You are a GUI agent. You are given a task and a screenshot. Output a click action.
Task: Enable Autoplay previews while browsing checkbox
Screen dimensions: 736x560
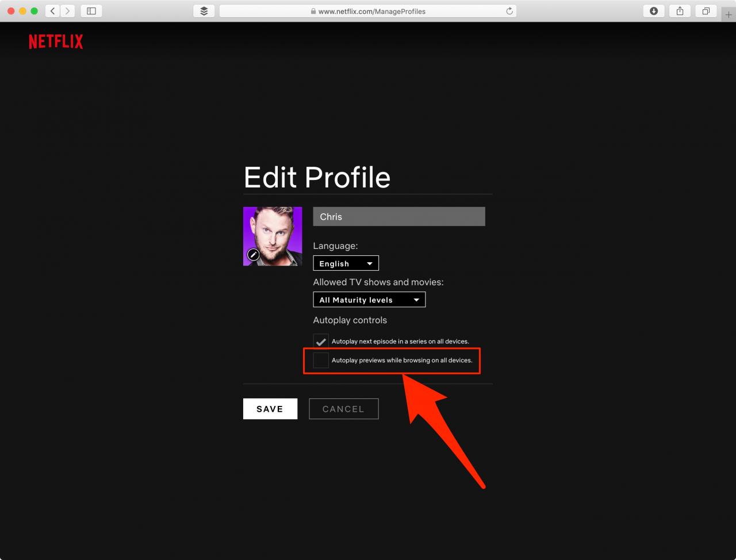point(321,360)
